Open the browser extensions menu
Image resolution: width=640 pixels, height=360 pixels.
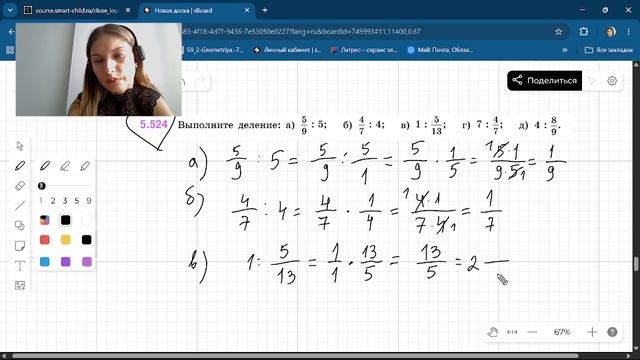coord(584,31)
